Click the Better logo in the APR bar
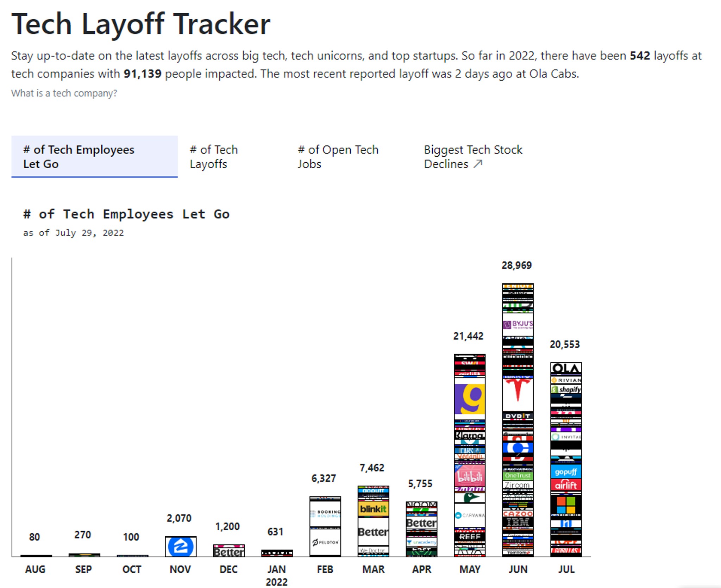The height and width of the screenshot is (588, 721). pos(422,523)
